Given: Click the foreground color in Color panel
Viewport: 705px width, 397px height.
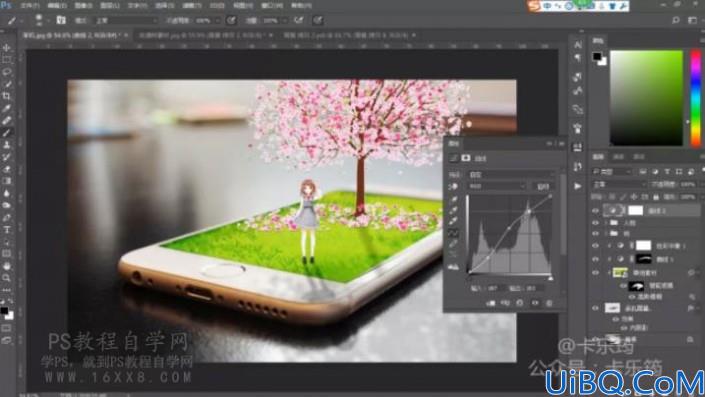Looking at the screenshot, I should (597, 57).
